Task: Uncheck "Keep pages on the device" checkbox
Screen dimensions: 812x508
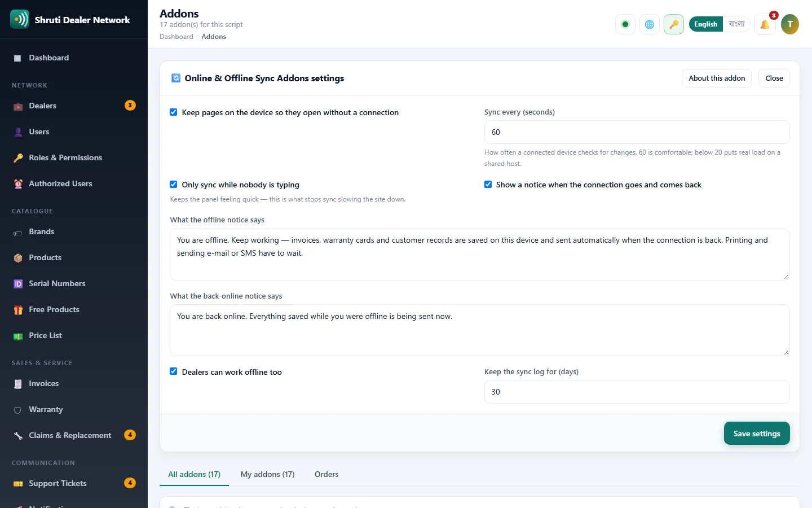Action: 174,112
